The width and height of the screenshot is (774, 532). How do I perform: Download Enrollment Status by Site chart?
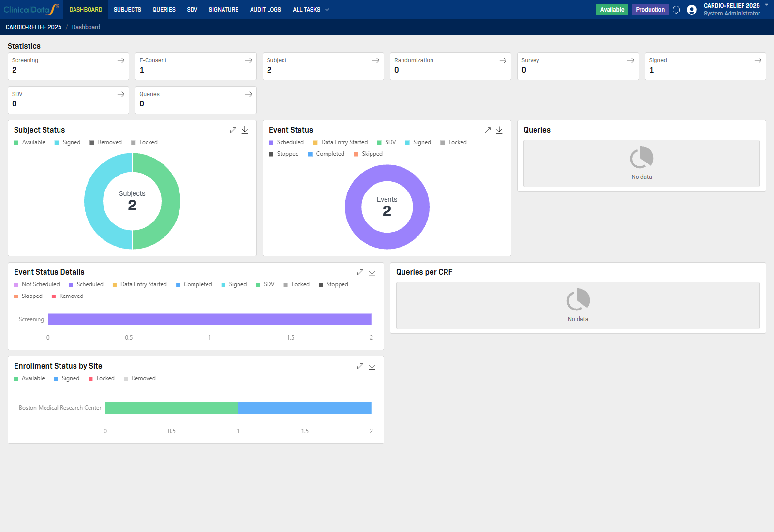tap(372, 366)
